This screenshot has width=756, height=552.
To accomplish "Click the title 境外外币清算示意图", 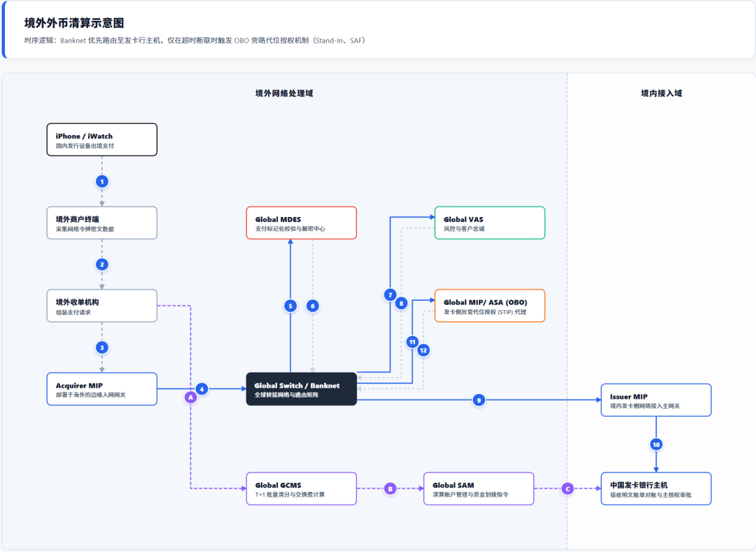I will click(x=74, y=23).
